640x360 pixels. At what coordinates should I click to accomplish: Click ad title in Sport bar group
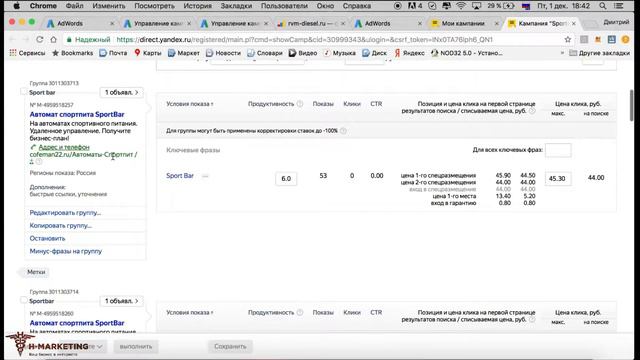coord(77,115)
